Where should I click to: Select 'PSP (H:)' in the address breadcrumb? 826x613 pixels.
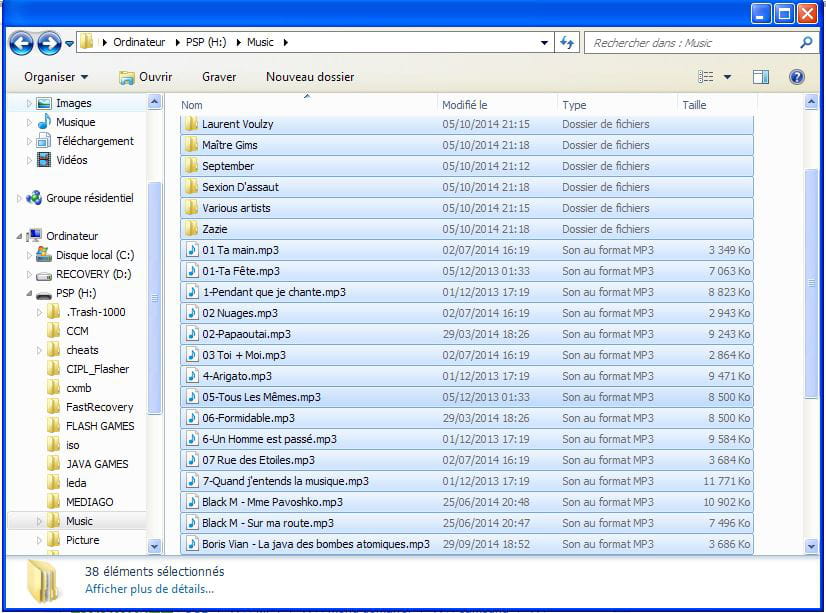(x=206, y=42)
